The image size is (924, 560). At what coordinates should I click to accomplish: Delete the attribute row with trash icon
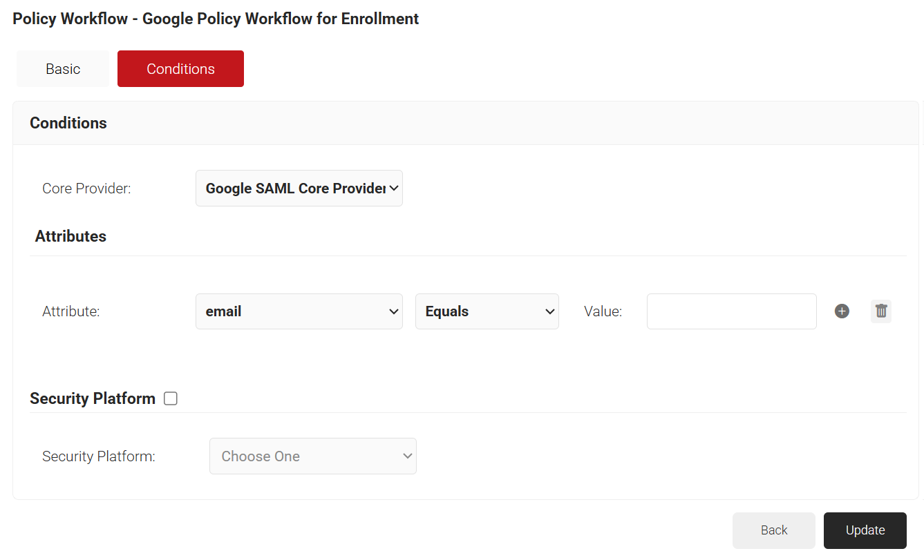(881, 311)
